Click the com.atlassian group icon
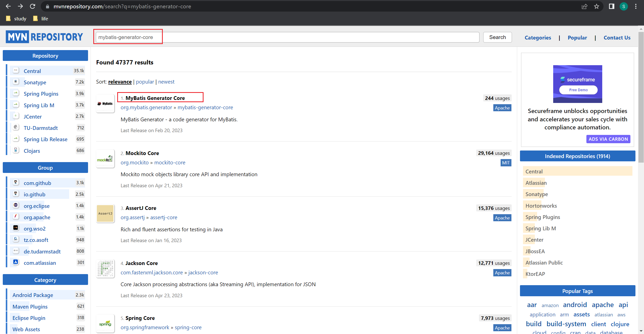The width and height of the screenshot is (644, 334). click(x=16, y=262)
